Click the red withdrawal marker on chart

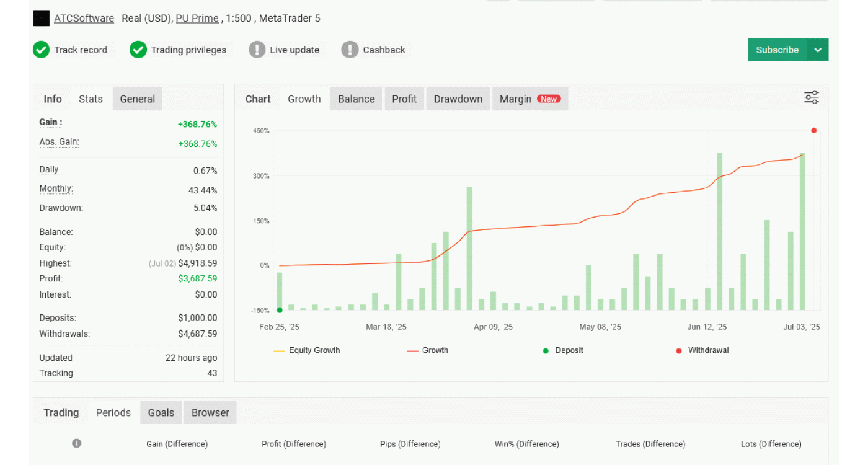[813, 130]
